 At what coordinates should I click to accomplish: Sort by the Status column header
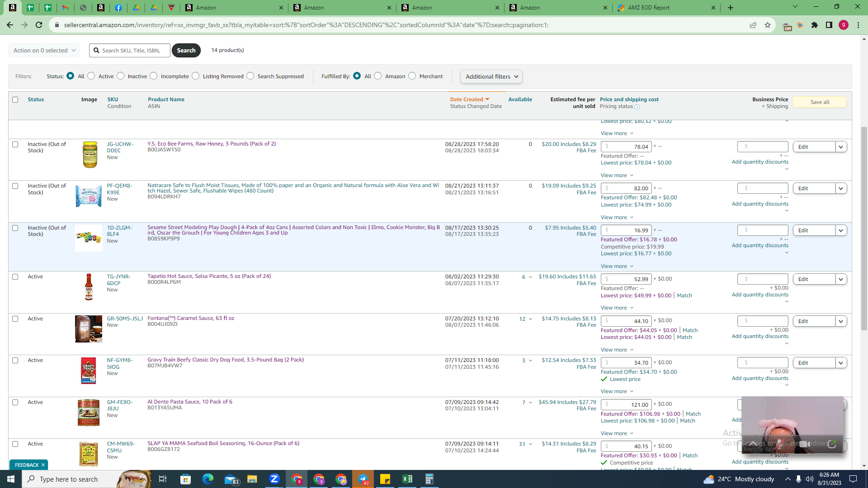[x=36, y=99]
